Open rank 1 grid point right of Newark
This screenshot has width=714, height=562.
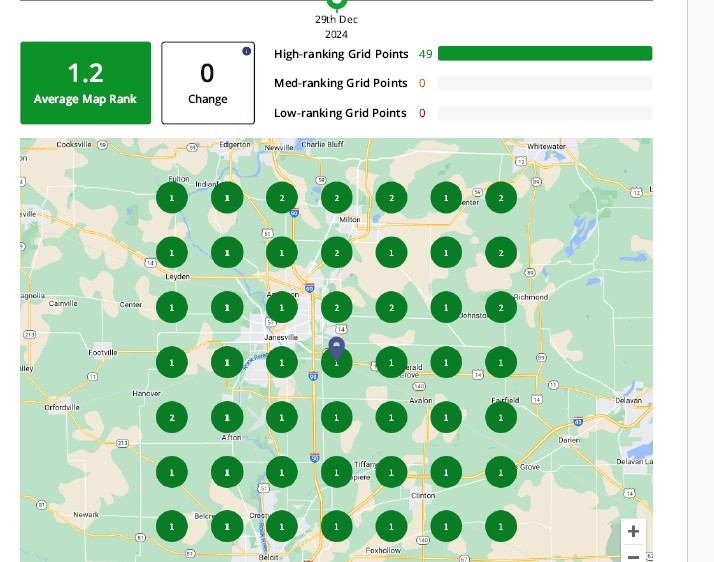click(172, 527)
